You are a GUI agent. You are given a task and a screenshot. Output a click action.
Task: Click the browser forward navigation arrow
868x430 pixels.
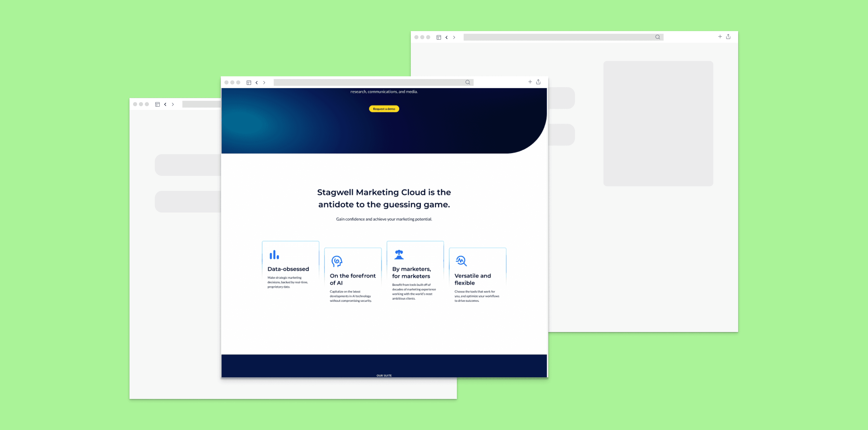(x=264, y=83)
